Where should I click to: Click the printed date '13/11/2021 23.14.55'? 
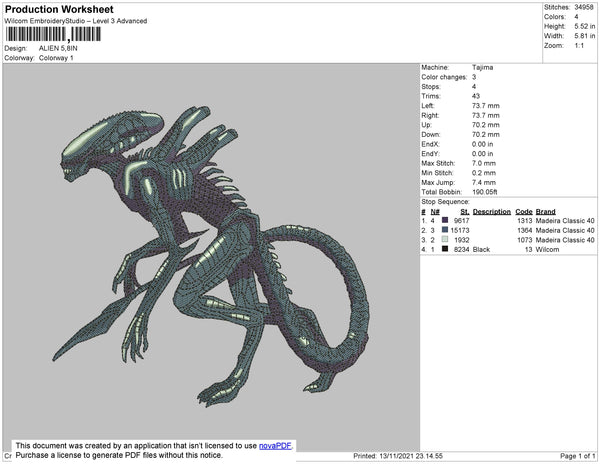pyautogui.click(x=411, y=456)
